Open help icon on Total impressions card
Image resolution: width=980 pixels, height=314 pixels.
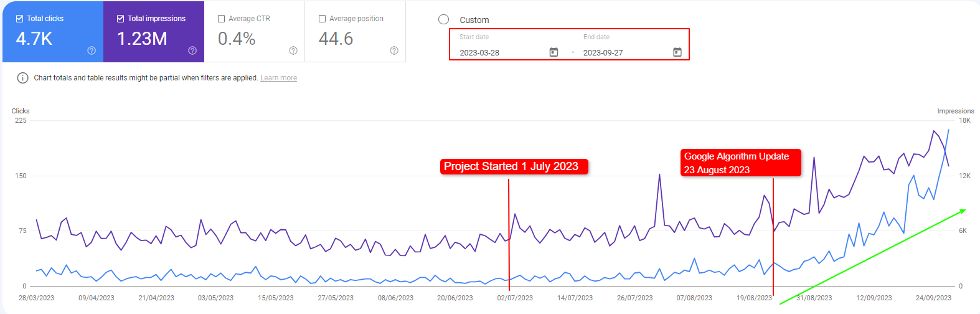[x=192, y=50]
